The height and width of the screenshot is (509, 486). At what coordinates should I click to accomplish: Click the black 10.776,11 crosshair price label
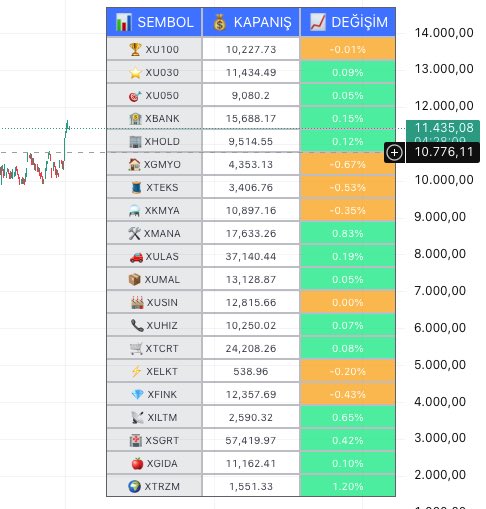click(443, 153)
